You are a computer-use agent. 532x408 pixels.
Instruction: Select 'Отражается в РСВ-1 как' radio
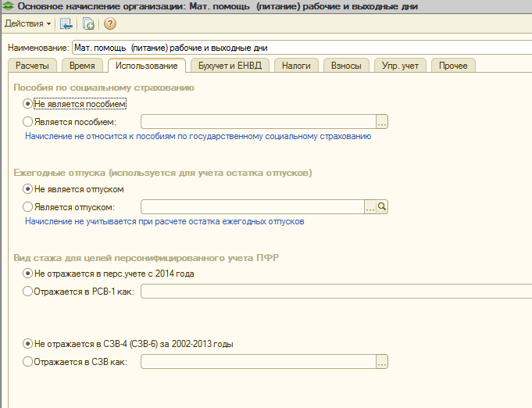(29, 292)
